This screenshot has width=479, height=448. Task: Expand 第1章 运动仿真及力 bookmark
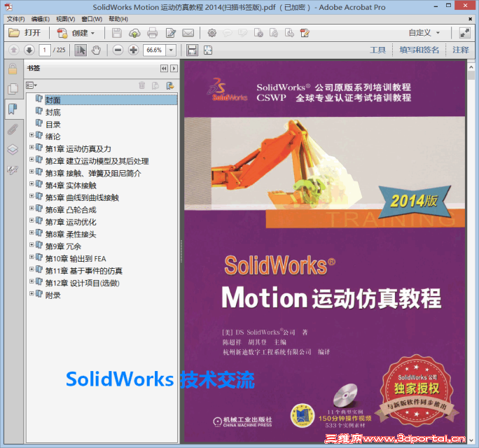(32, 146)
